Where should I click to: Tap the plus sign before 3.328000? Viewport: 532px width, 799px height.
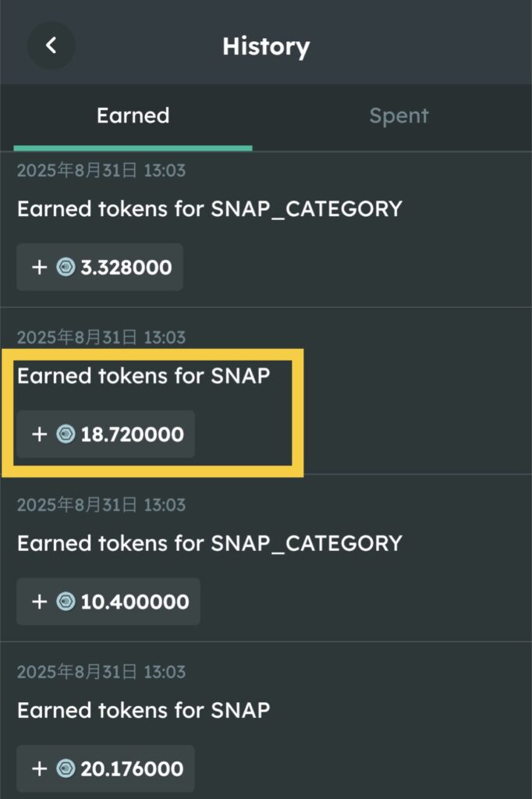pyautogui.click(x=39, y=268)
